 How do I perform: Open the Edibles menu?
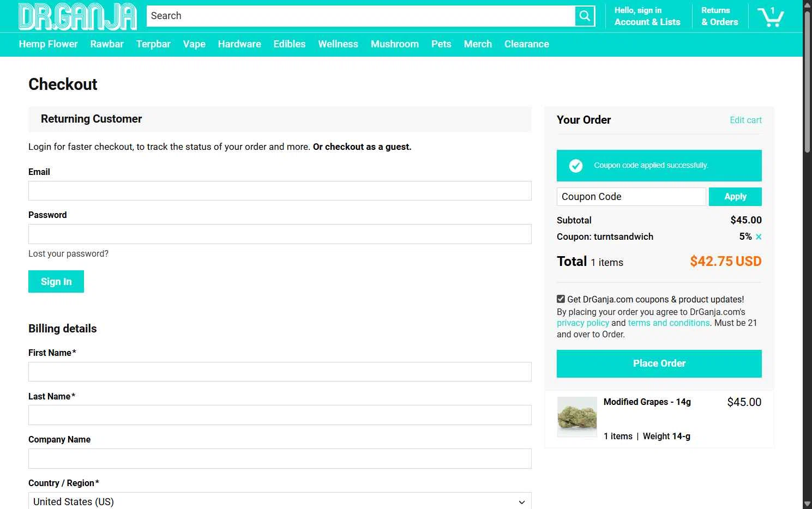[290, 44]
